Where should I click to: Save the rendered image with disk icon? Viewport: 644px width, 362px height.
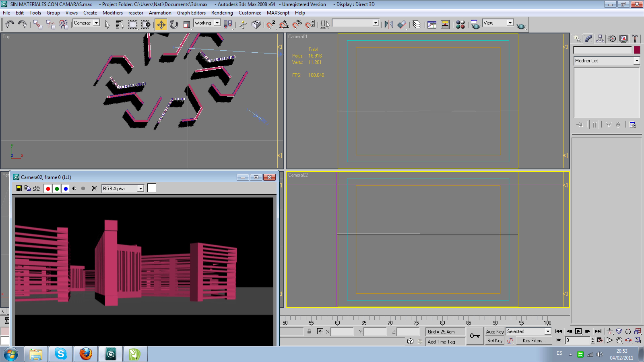point(19,188)
